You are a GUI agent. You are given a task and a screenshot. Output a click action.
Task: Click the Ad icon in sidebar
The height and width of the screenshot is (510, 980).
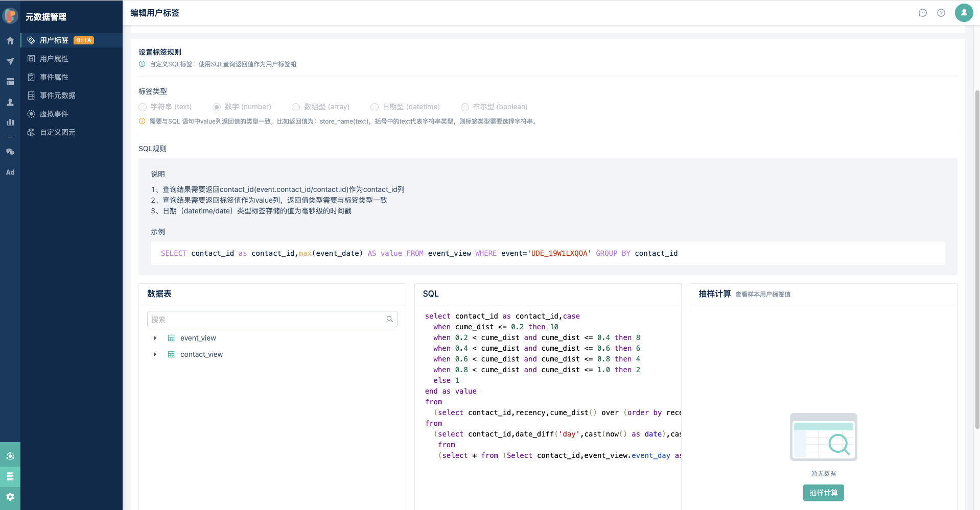(10, 172)
